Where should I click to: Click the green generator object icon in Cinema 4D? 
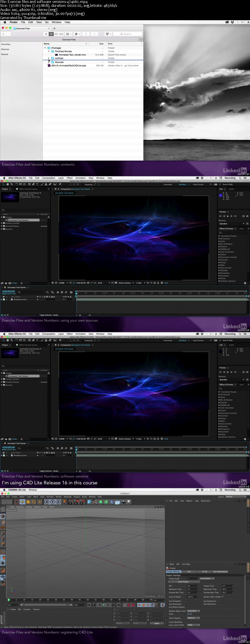[100, 502]
